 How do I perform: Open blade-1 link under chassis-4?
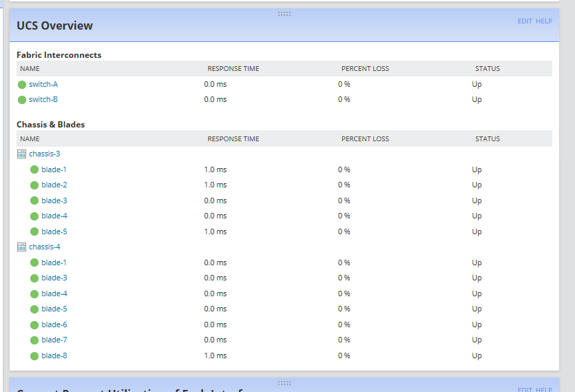point(54,262)
